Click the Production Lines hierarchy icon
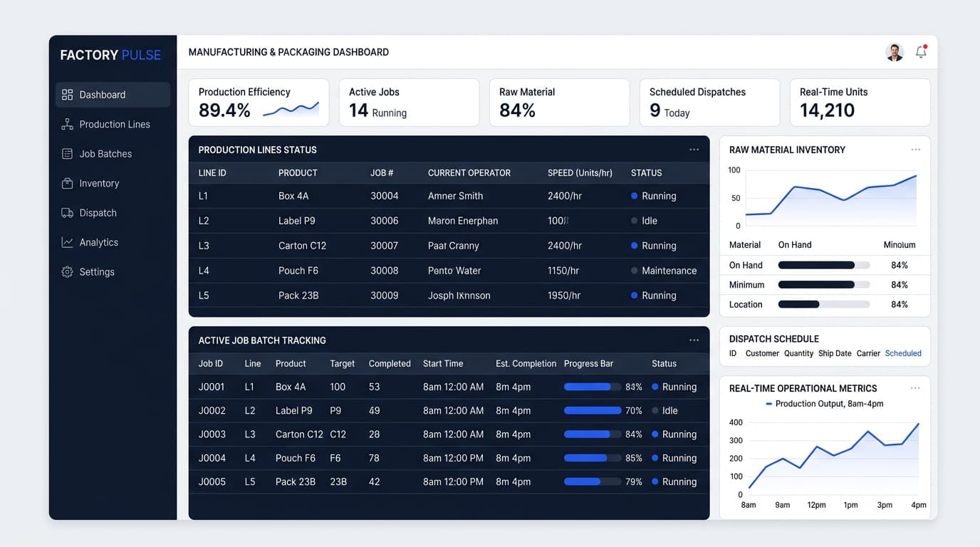980x547 pixels. pyautogui.click(x=67, y=124)
